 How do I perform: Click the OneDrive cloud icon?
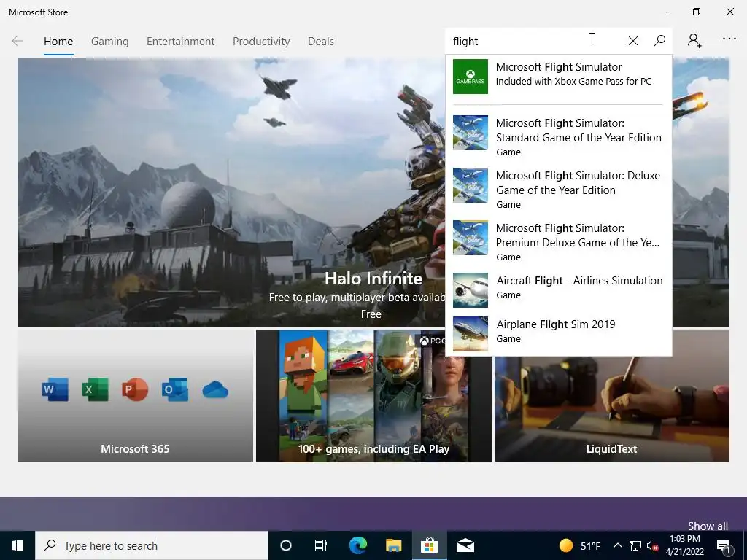pos(215,389)
